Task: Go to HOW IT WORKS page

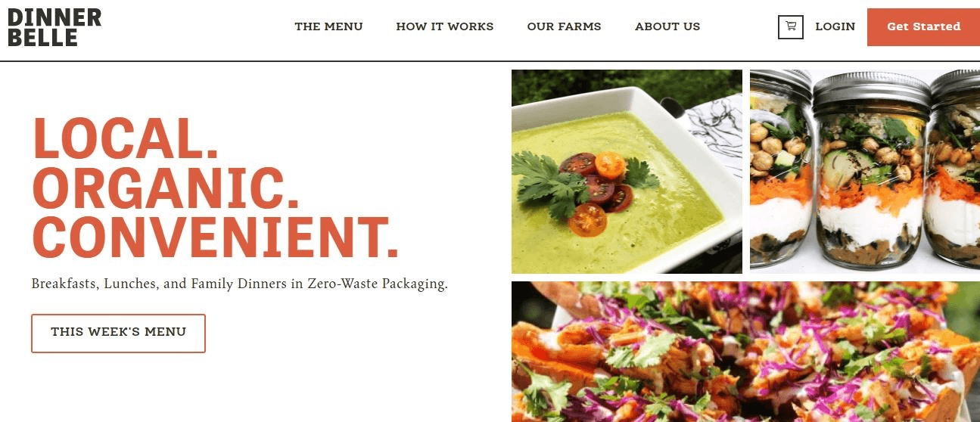Action: (x=444, y=26)
